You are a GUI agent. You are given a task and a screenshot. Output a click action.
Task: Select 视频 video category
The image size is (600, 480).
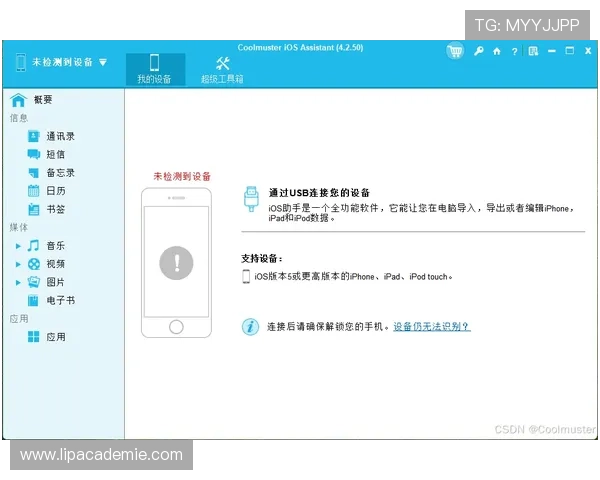[56, 264]
